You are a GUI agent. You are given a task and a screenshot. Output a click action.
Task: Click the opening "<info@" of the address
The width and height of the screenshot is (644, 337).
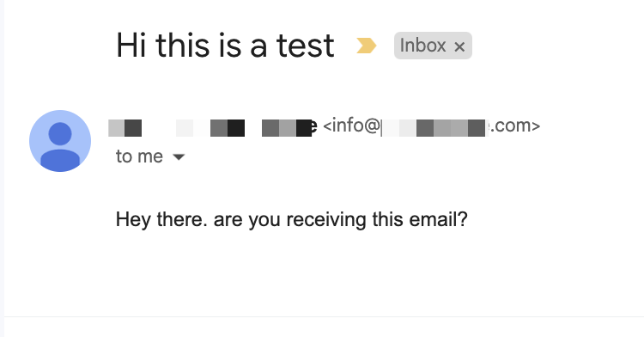pyautogui.click(x=351, y=126)
